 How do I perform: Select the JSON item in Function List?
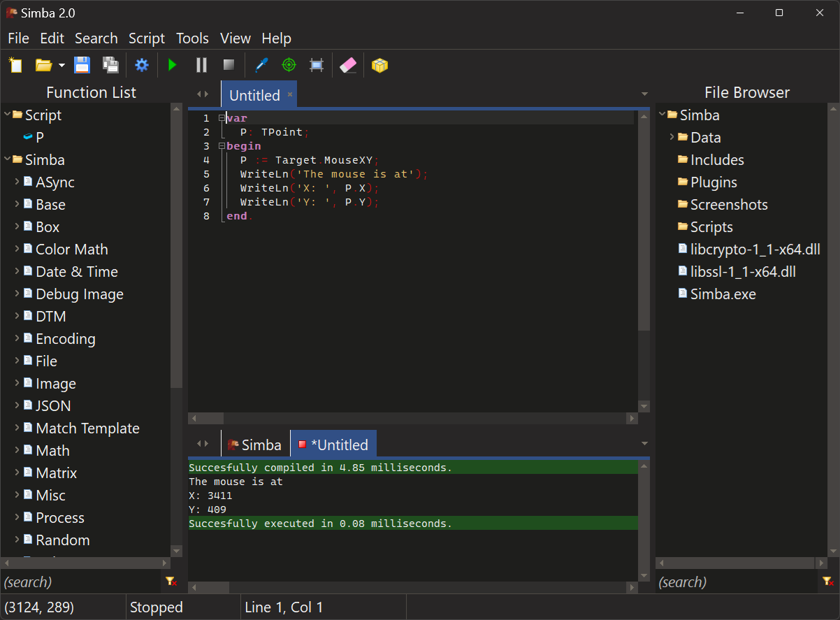click(x=53, y=405)
